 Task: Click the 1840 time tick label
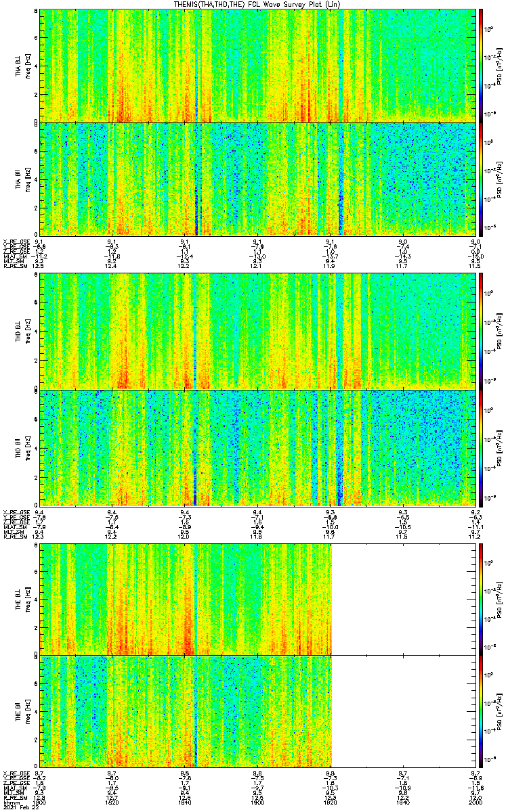(185, 803)
